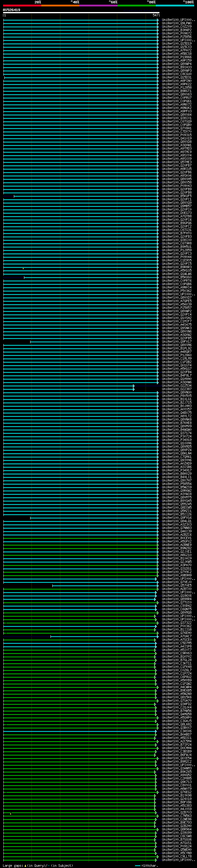This screenshot has height=868, width=197.
Task: Click the query end position 547
Action: (x=155, y=15)
